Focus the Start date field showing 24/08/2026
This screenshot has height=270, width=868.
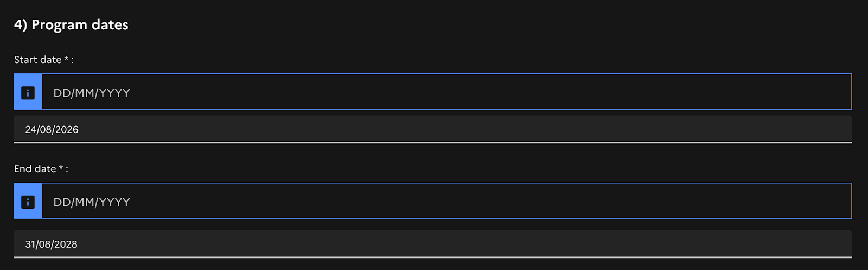coord(432,129)
